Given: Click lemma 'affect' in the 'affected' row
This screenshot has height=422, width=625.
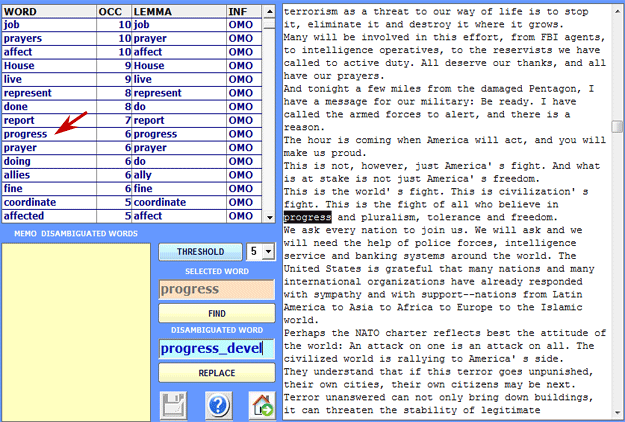Looking at the screenshot, I should (x=179, y=216).
